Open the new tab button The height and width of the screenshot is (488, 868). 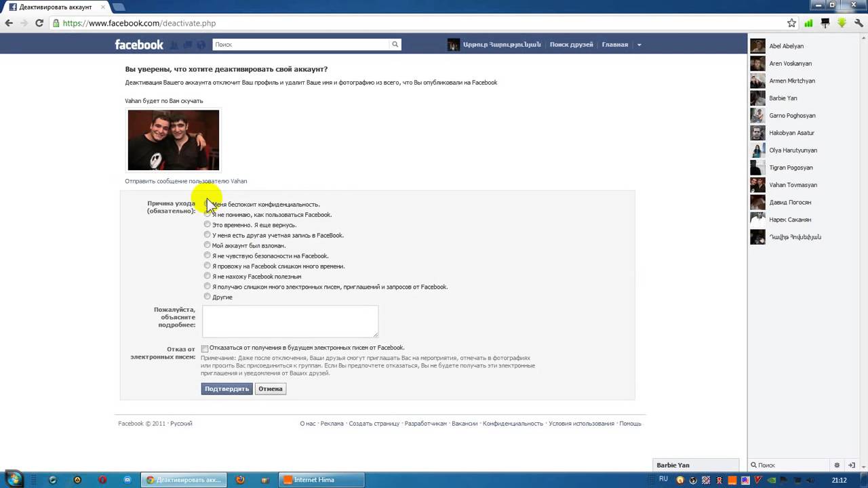(x=118, y=7)
